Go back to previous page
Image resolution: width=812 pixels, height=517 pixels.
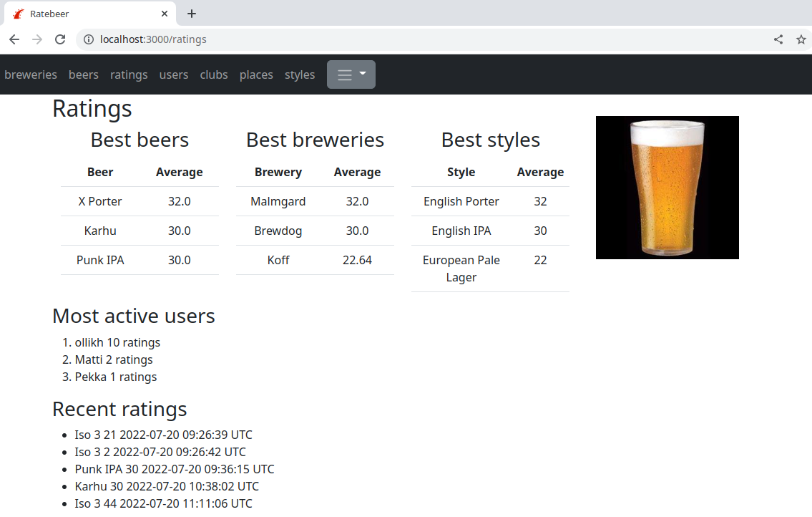pyautogui.click(x=14, y=39)
